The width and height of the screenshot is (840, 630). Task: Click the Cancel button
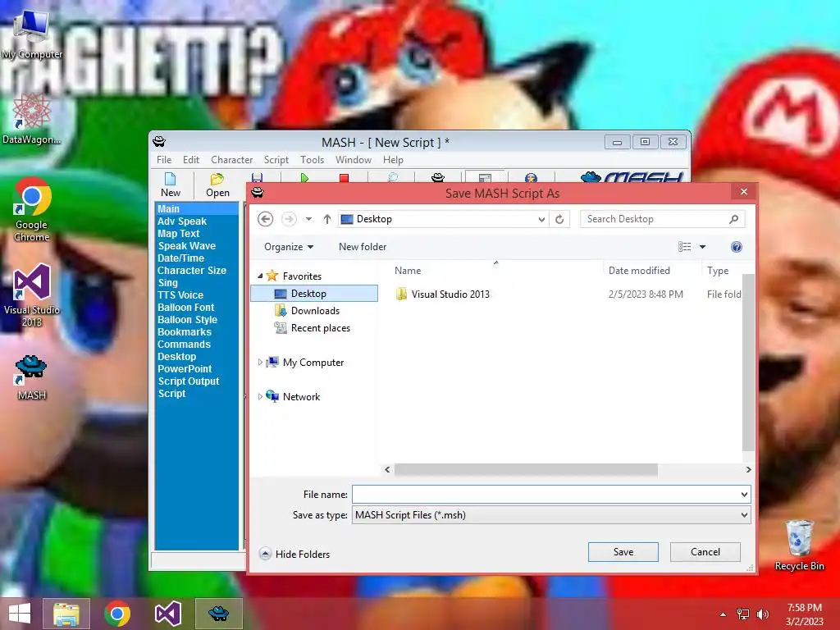pos(705,552)
